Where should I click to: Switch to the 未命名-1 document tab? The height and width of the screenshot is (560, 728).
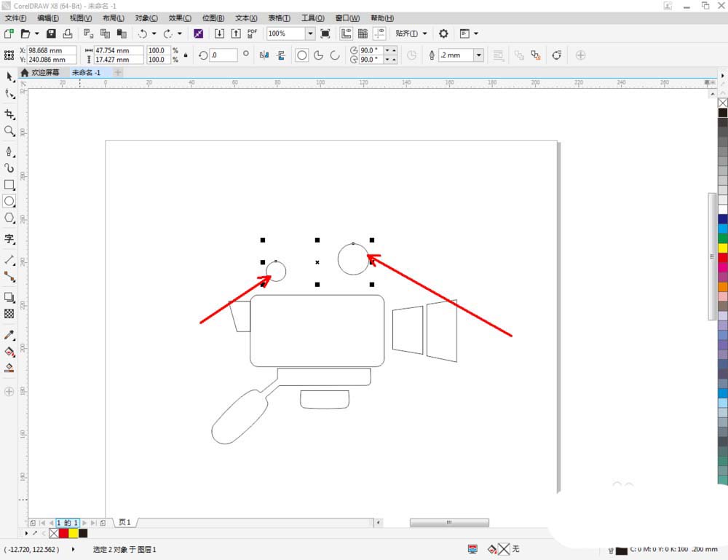tap(86, 72)
